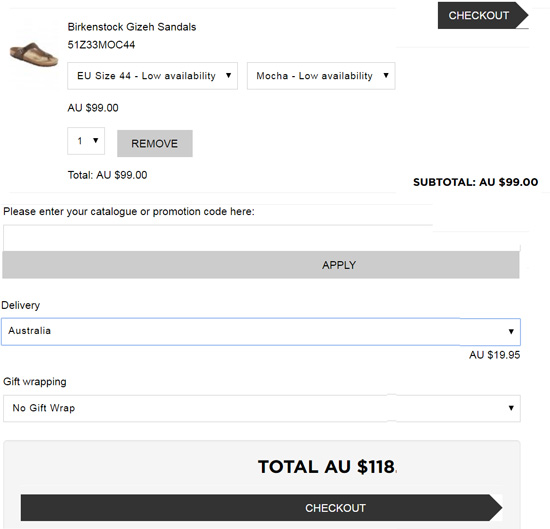
Task: Click the small arrow beside quantity 1
Action: click(x=95, y=141)
